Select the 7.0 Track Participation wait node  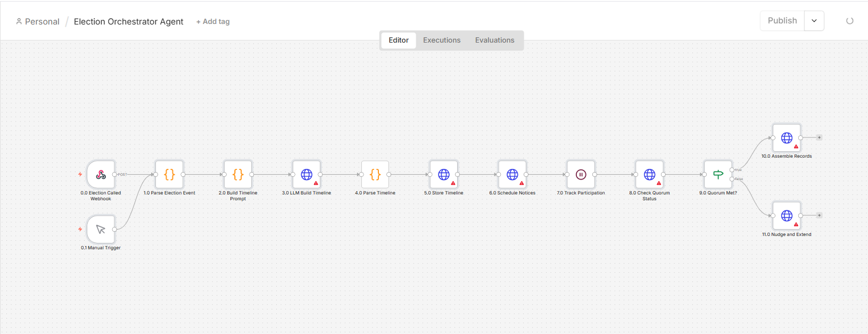(x=581, y=175)
